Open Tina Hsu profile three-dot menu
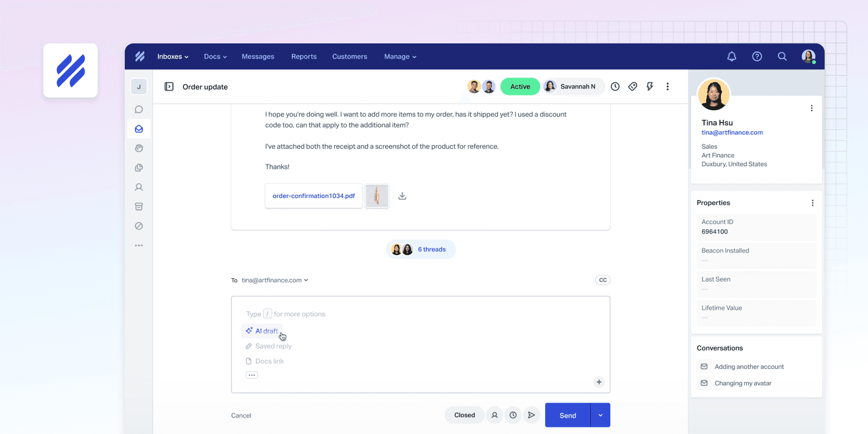868x434 pixels. (812, 108)
